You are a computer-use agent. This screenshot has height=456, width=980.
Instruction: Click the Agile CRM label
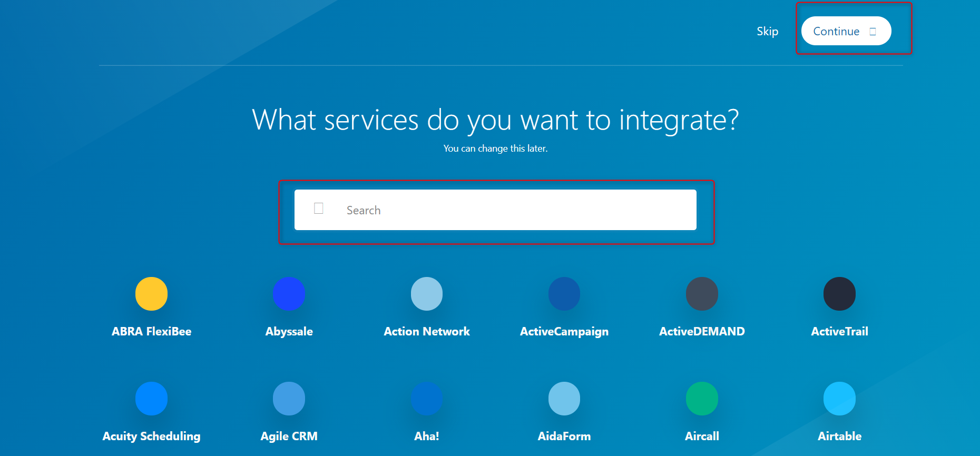click(x=289, y=437)
